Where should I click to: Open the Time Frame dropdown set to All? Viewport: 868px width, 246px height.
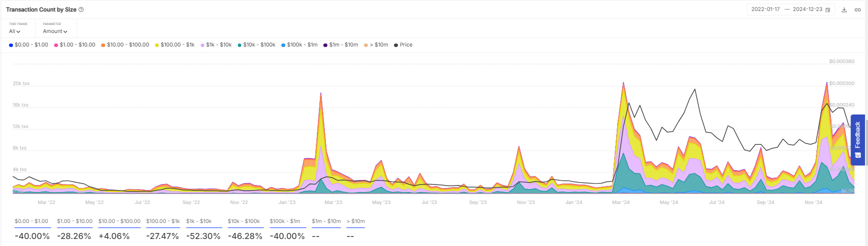pos(15,31)
